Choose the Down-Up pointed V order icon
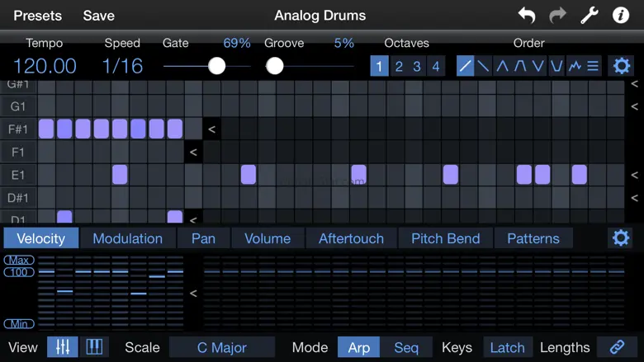Viewport: 644px width, 362px height. coord(538,66)
